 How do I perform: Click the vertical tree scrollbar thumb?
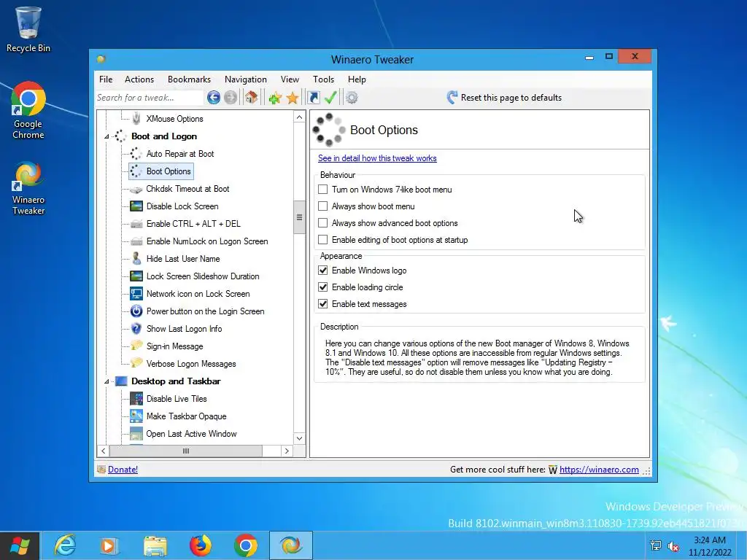tap(299, 217)
